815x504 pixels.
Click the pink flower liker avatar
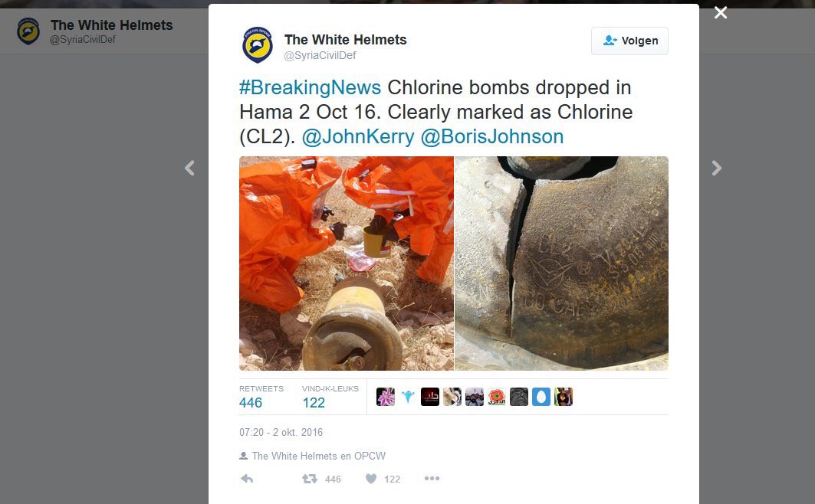pyautogui.click(x=385, y=397)
